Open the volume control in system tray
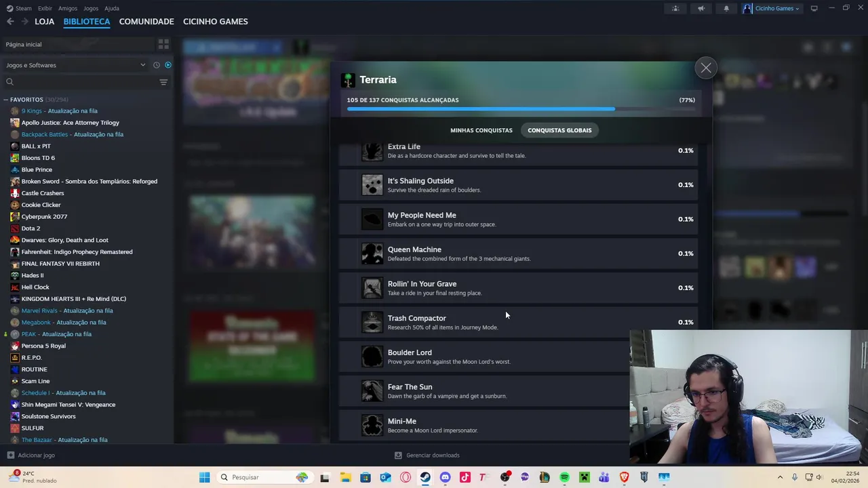Image resolution: width=868 pixels, height=488 pixels. pos(818,477)
